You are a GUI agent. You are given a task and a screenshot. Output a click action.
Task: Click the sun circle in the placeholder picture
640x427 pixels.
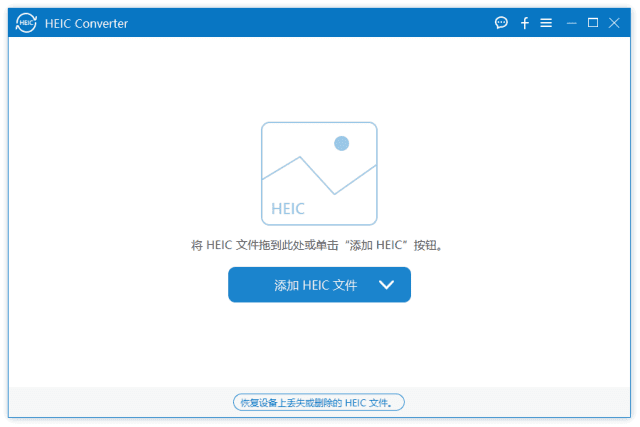pyautogui.click(x=341, y=144)
